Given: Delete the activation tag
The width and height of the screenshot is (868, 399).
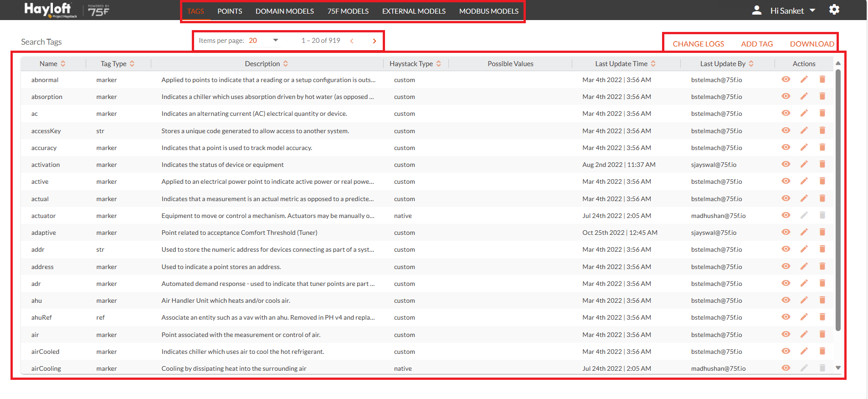Looking at the screenshot, I should click(x=822, y=164).
